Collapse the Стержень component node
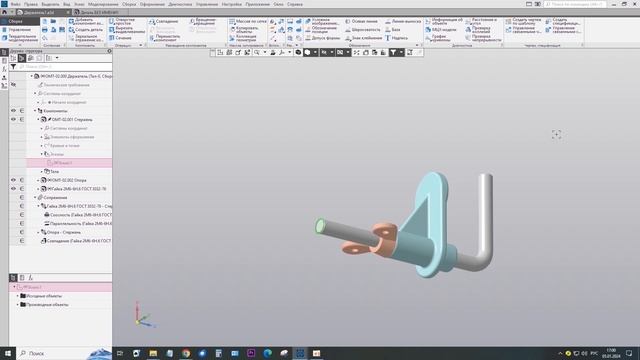 tap(39, 120)
